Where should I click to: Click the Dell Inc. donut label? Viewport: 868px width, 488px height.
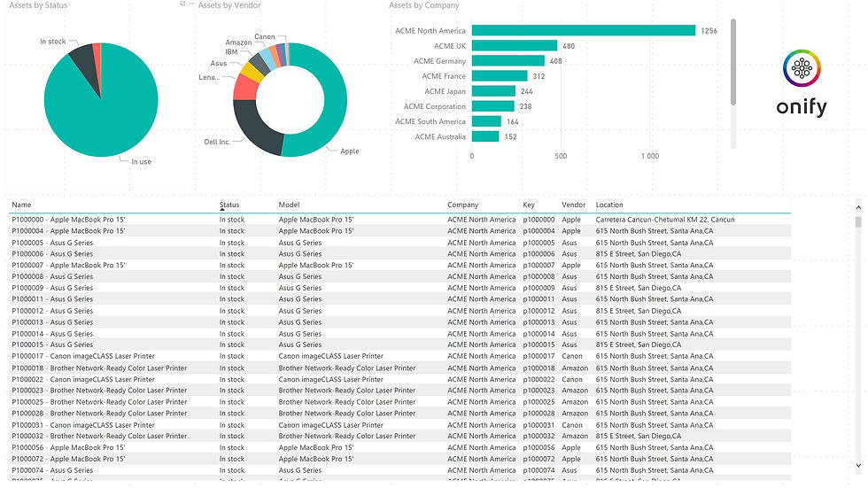point(217,142)
